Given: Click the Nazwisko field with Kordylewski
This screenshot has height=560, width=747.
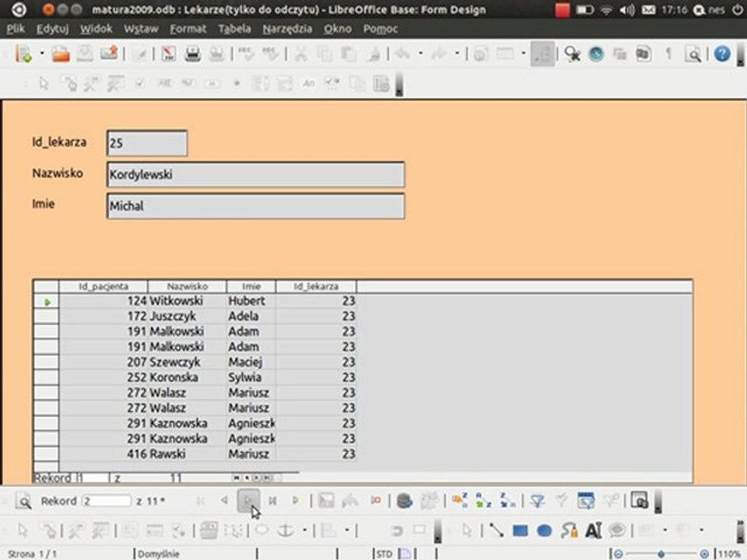Looking at the screenshot, I should (x=256, y=174).
